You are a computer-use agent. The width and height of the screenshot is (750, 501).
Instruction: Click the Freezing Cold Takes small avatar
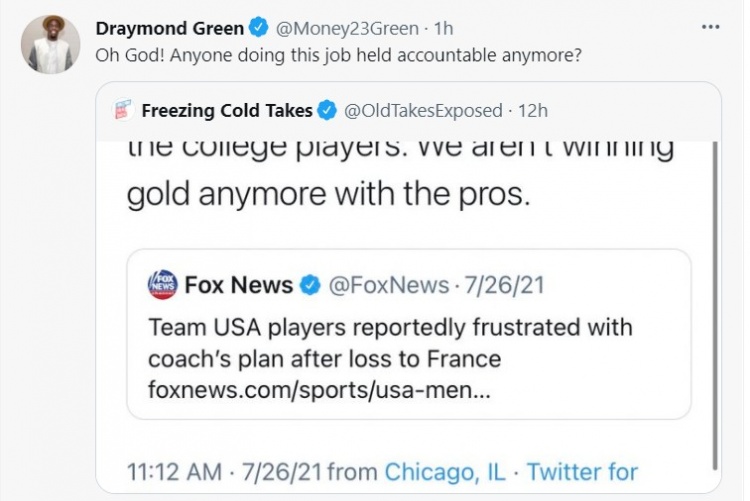point(123,110)
